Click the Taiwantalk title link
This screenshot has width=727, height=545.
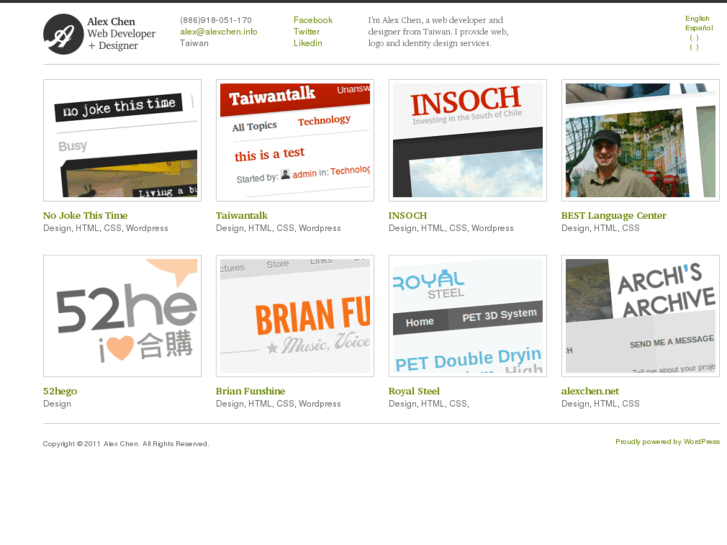[x=242, y=216]
